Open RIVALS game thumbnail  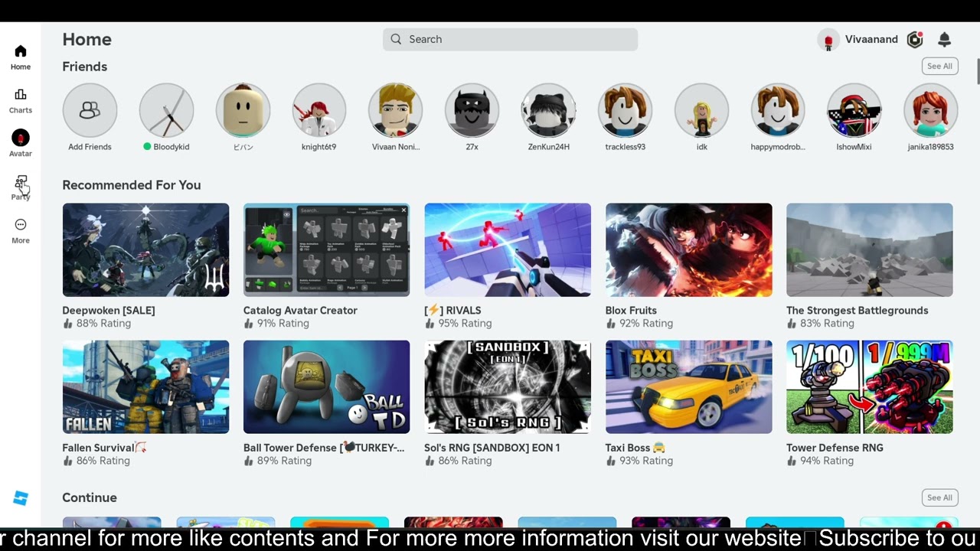point(508,249)
